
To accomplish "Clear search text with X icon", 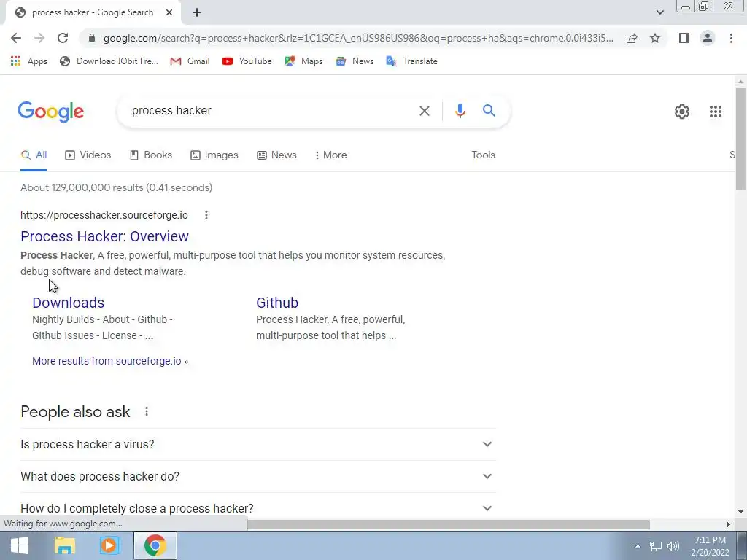I will click(424, 111).
